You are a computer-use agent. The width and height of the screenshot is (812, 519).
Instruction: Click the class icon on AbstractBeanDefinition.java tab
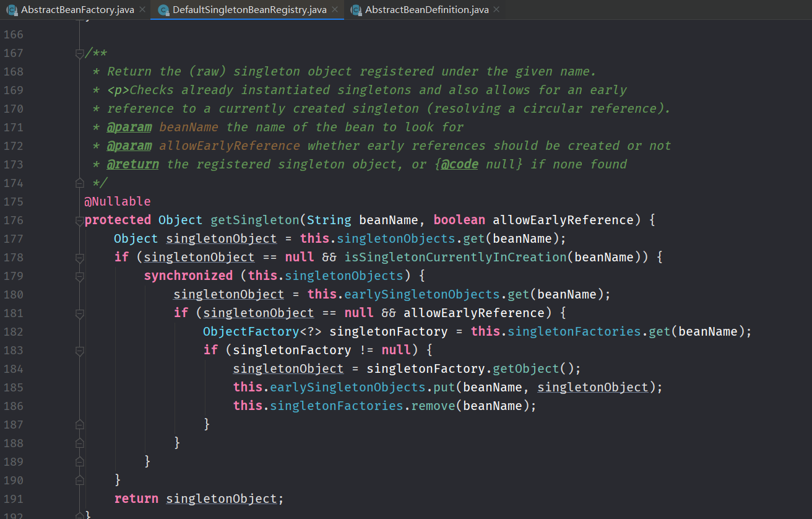pos(356,10)
